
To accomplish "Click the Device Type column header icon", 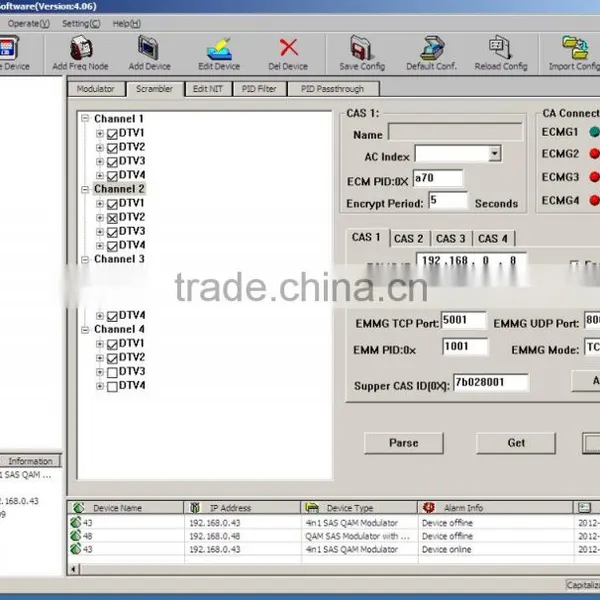I will click(312, 507).
